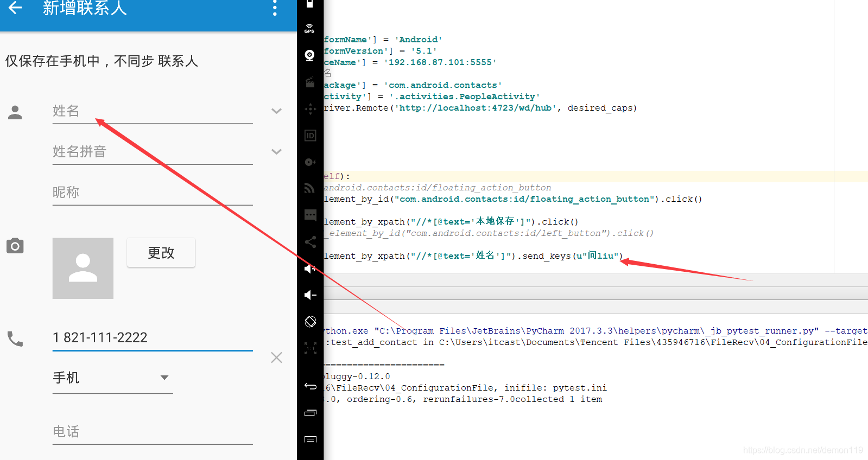Open the network signal widget
The width and height of the screenshot is (868, 460).
[310, 188]
